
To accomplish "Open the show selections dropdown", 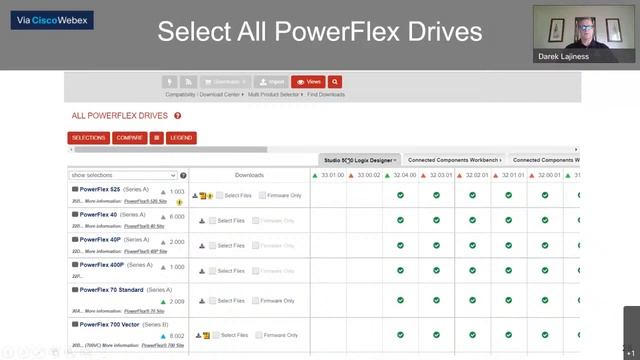I will point(123,175).
